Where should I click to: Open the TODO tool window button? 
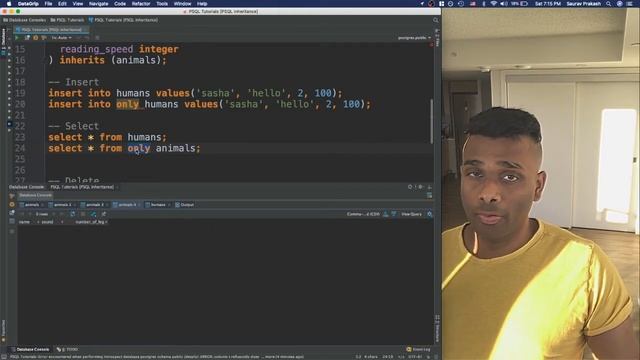[x=67, y=350]
